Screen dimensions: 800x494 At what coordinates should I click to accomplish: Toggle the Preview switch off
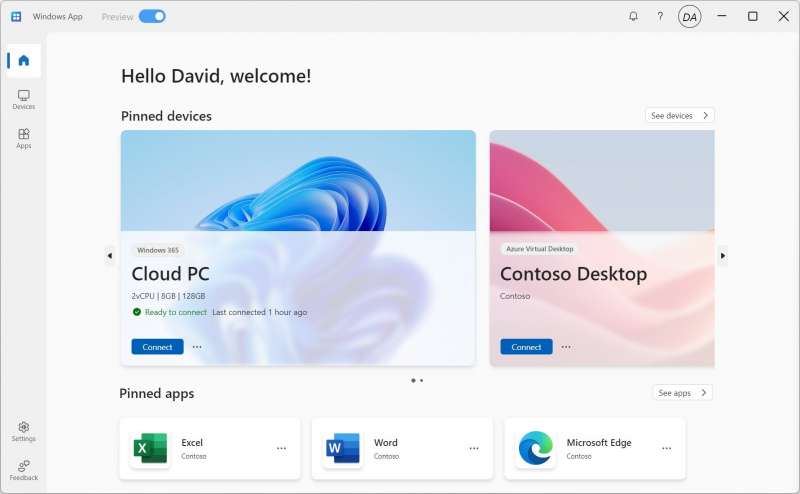[152, 16]
